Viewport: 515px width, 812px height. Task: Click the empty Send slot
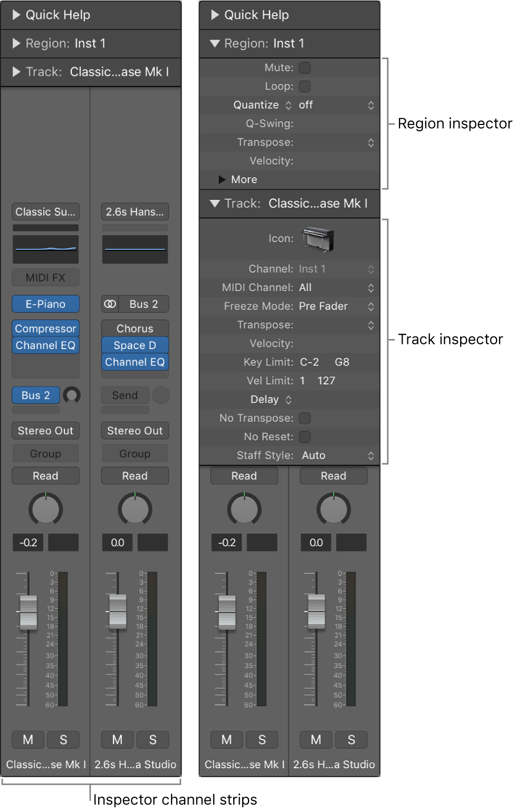(125, 395)
